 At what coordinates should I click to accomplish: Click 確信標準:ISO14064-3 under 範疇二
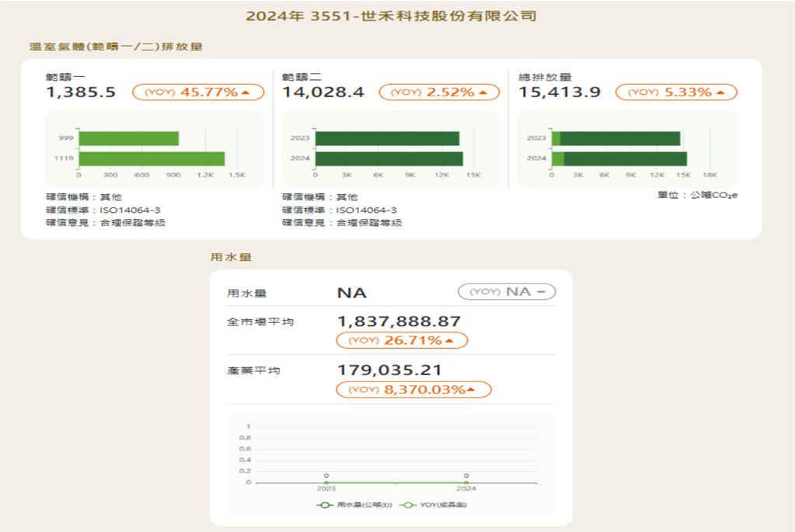pyautogui.click(x=339, y=210)
